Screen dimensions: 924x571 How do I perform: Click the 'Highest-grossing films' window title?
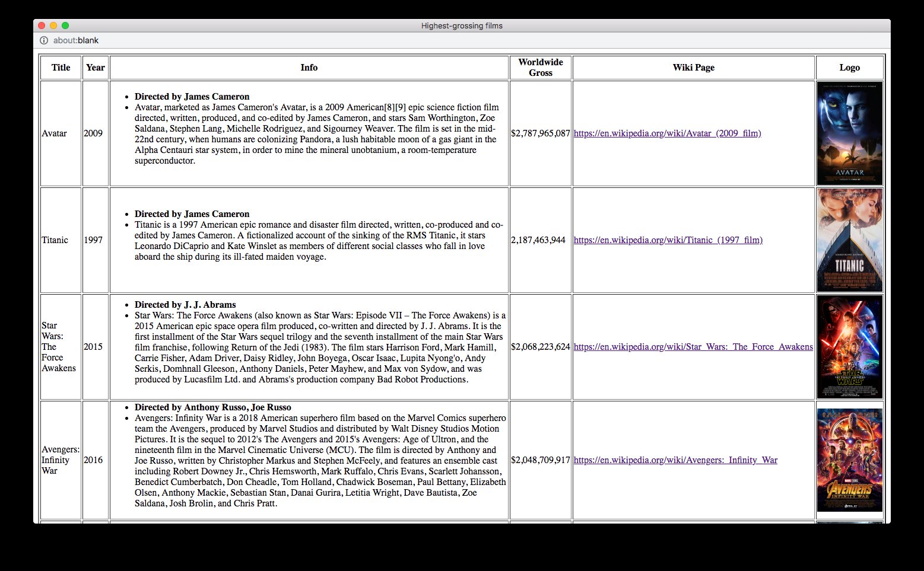point(462,25)
